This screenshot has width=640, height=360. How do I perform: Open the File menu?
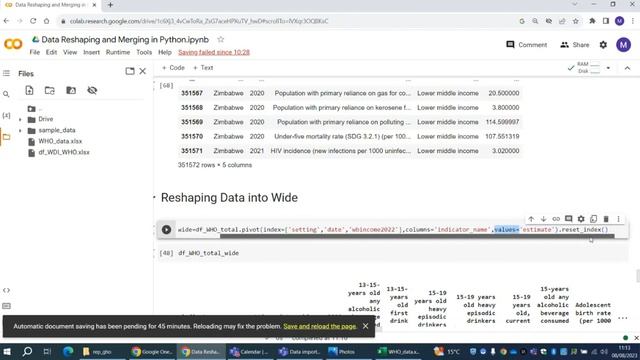coord(35,52)
